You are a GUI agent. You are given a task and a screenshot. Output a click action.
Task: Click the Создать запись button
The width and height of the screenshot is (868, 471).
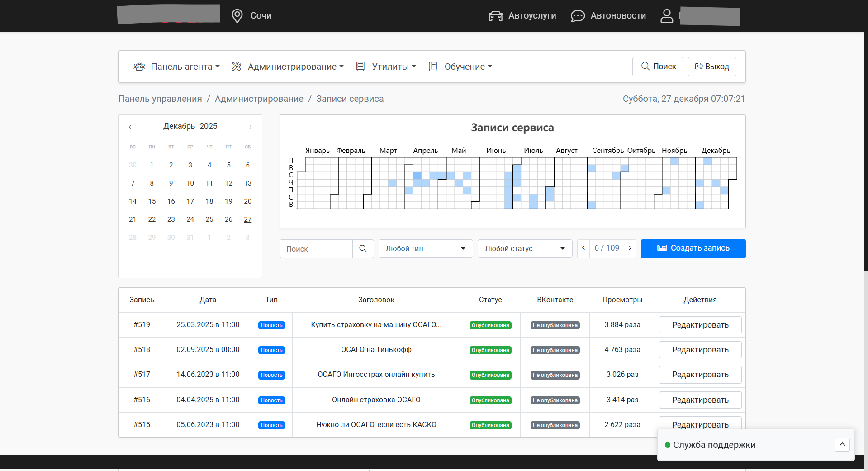coord(693,248)
